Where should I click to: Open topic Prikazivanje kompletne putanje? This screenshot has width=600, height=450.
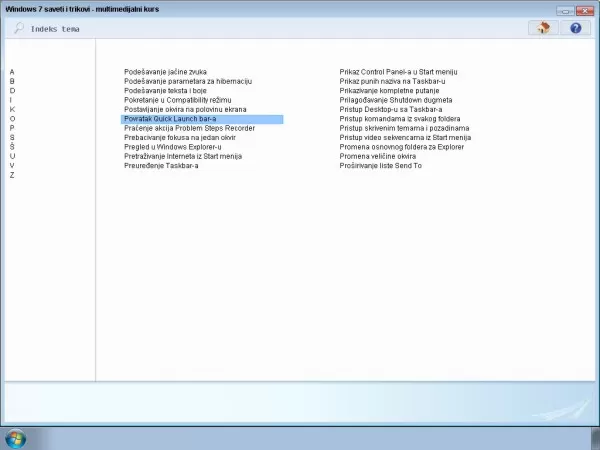coord(389,91)
